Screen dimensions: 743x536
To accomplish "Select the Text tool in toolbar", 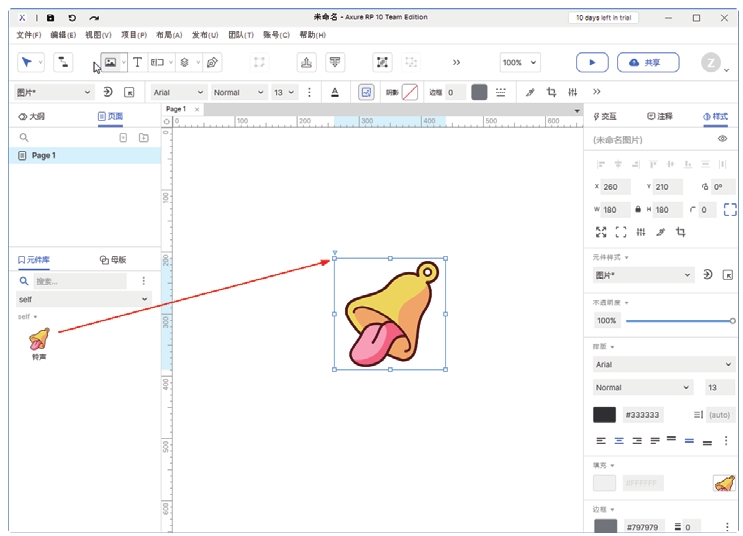I will pyautogui.click(x=137, y=62).
